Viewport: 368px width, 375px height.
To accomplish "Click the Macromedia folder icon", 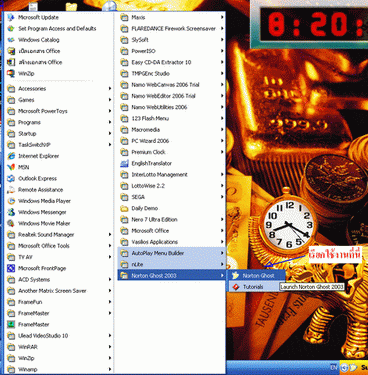I will click(124, 130).
